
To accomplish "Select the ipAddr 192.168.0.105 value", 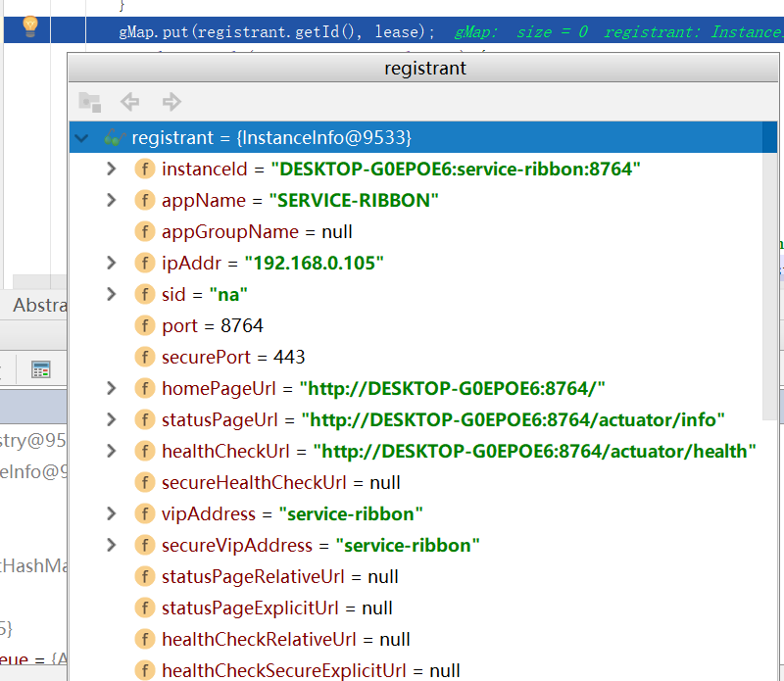I will click(x=314, y=263).
